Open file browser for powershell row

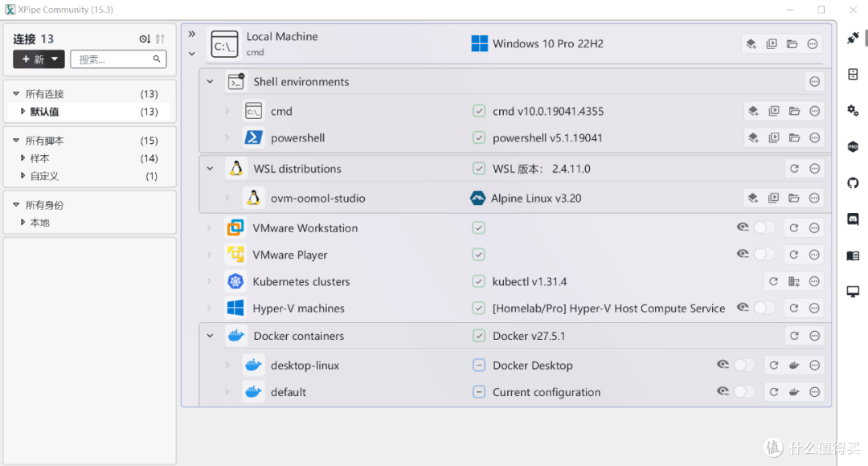click(x=794, y=138)
